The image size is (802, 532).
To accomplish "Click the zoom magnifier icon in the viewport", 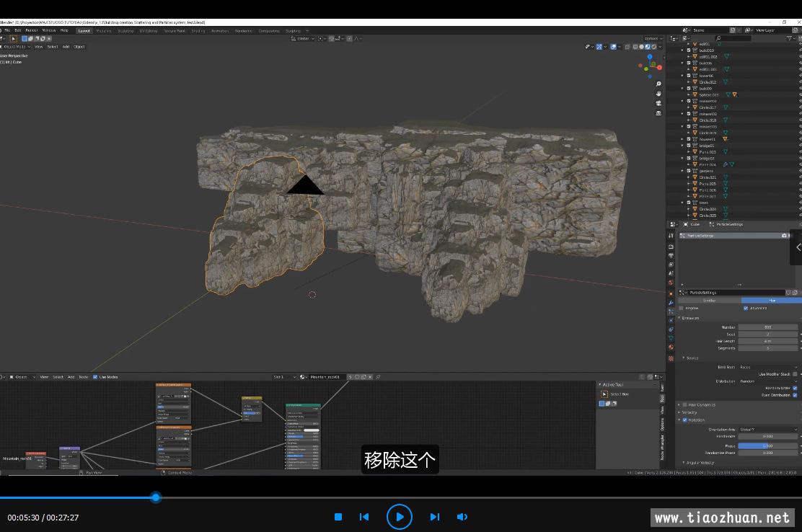I will (x=658, y=84).
